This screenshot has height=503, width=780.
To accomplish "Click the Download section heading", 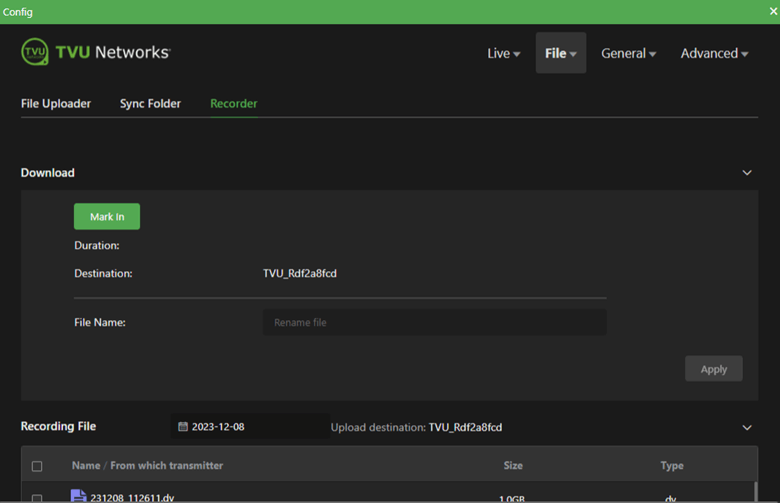I will click(x=48, y=173).
